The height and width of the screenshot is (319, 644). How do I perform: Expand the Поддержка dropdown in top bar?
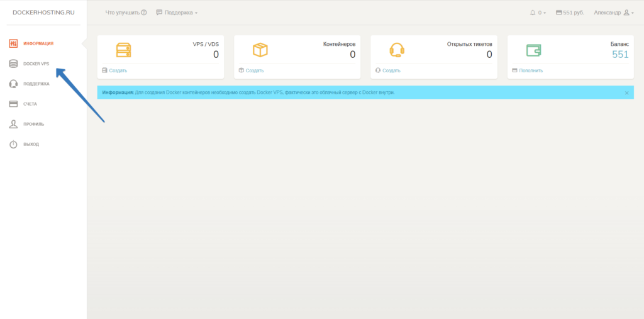177,13
